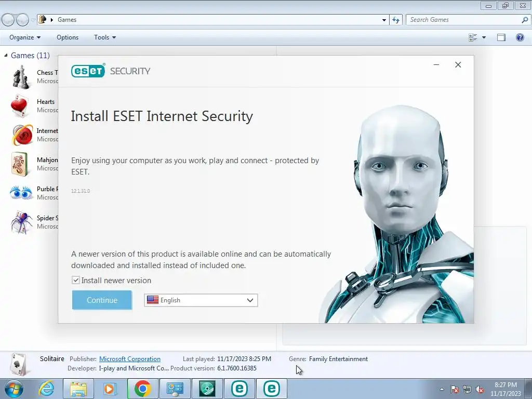The height and width of the screenshot is (399, 532).
Task: Select the Hearts game icon
Action: [19, 106]
